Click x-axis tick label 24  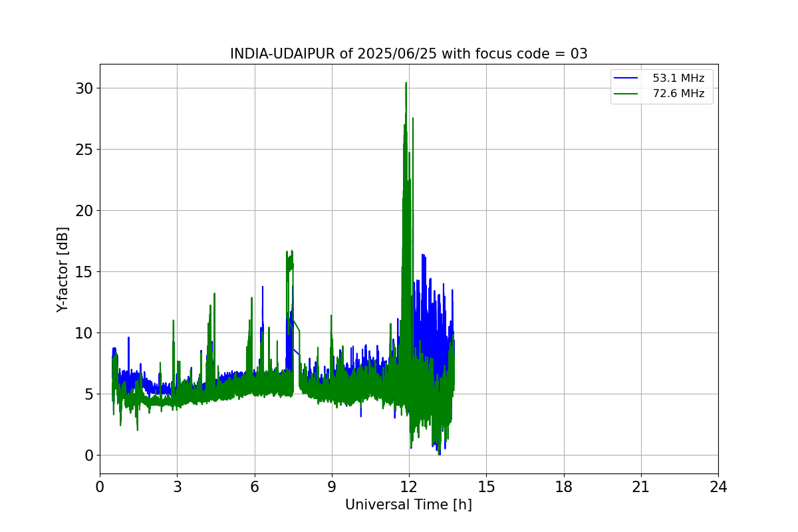[x=718, y=487]
